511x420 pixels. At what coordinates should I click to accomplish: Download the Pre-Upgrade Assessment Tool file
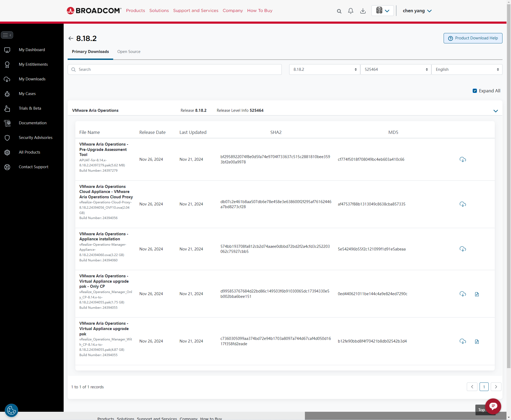(463, 159)
